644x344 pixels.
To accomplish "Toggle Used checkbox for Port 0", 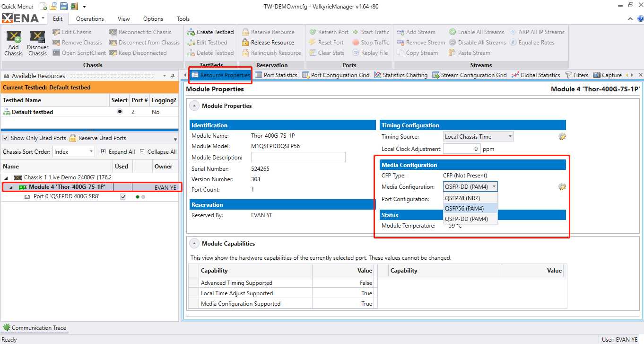I will point(123,197).
